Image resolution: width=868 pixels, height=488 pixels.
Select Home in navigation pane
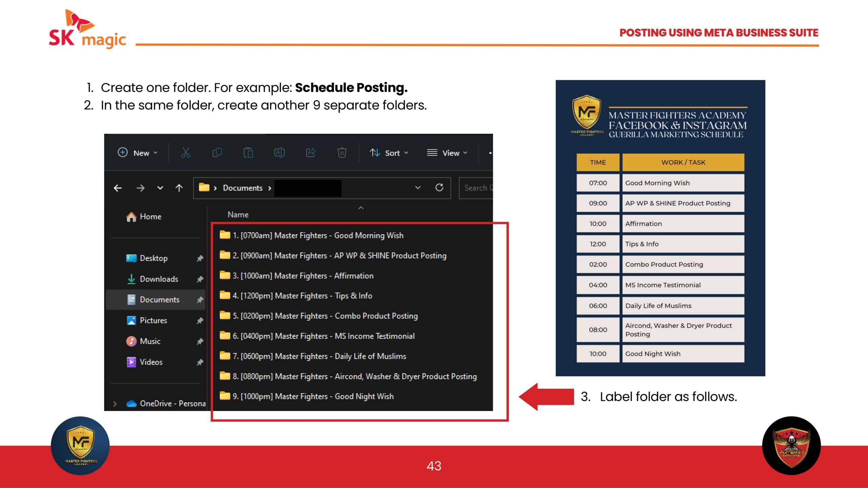coord(150,217)
